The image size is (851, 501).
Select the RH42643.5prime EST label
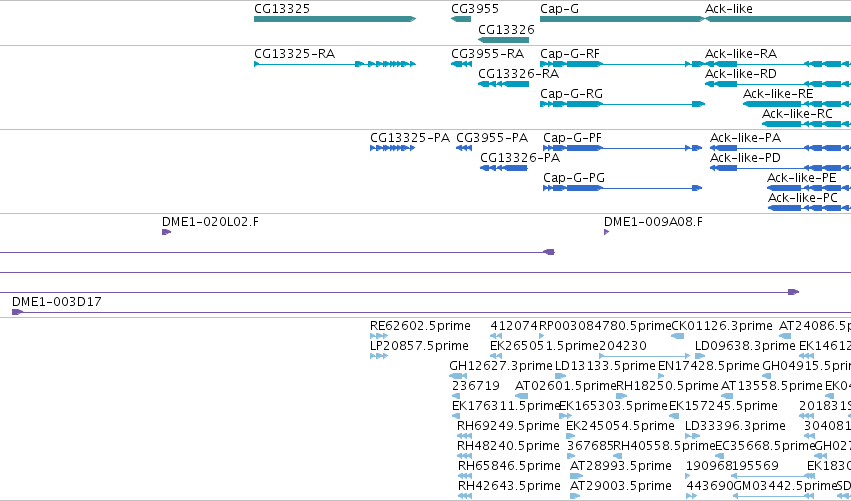coord(509,486)
